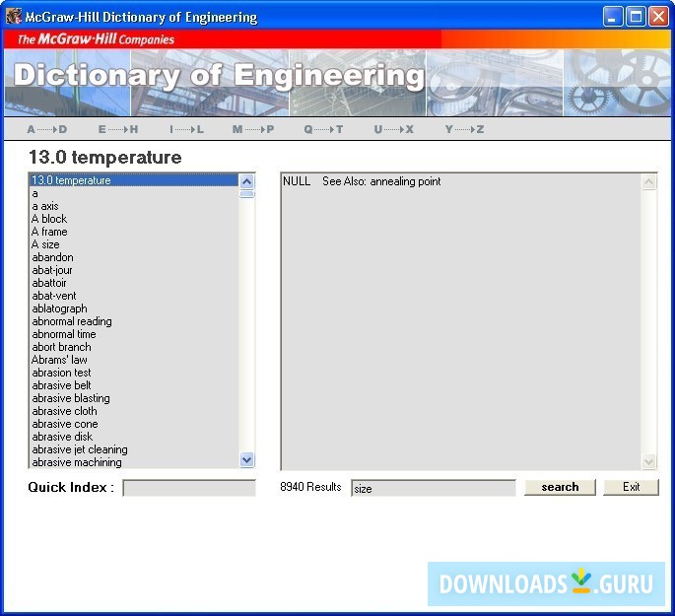Select 'A frame' in the word list
675x616 pixels.
(x=134, y=232)
